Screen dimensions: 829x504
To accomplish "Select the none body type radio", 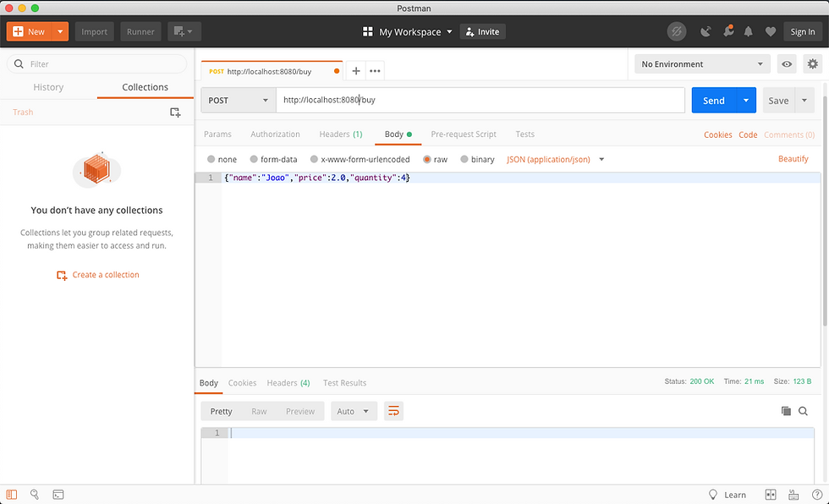I will click(x=211, y=159).
